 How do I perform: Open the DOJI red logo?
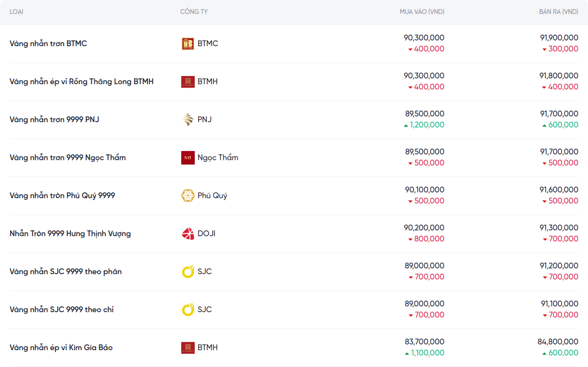point(188,234)
